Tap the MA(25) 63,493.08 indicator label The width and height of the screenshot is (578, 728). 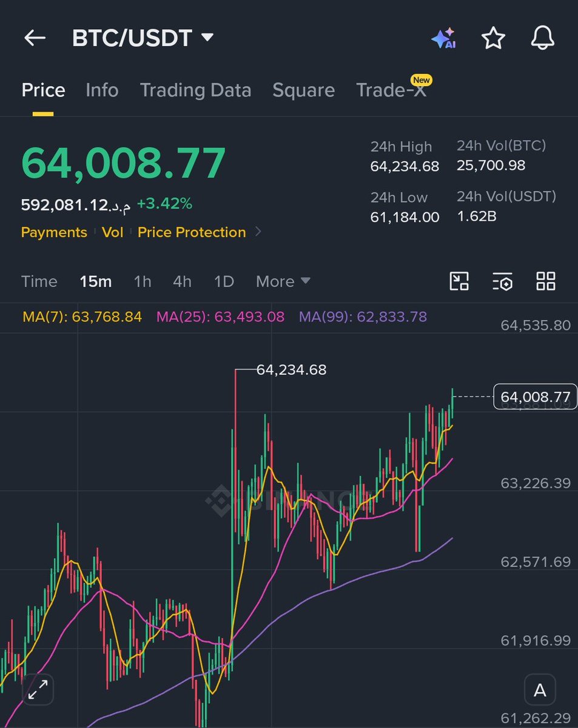coord(220,317)
